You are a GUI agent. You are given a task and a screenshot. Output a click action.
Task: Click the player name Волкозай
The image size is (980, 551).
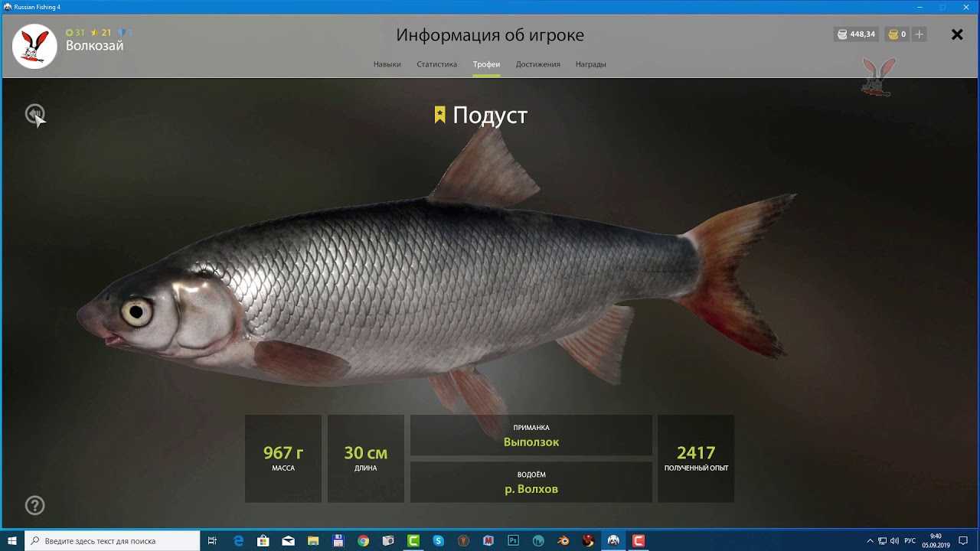(94, 46)
